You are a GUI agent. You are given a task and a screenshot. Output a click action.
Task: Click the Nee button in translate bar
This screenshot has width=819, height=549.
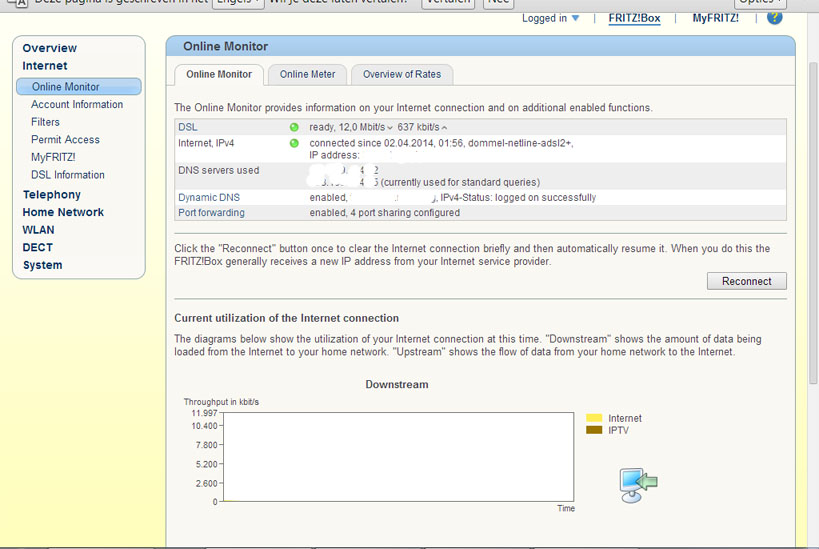498,3
